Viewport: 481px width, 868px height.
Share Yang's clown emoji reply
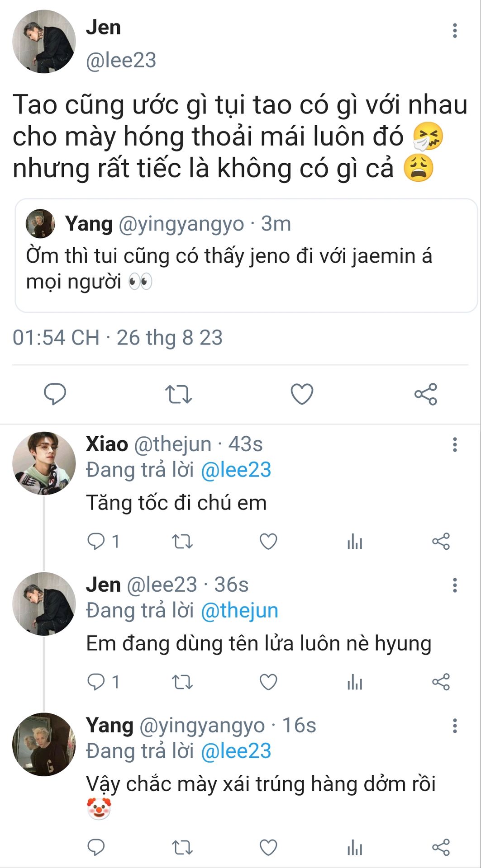pos(441,847)
